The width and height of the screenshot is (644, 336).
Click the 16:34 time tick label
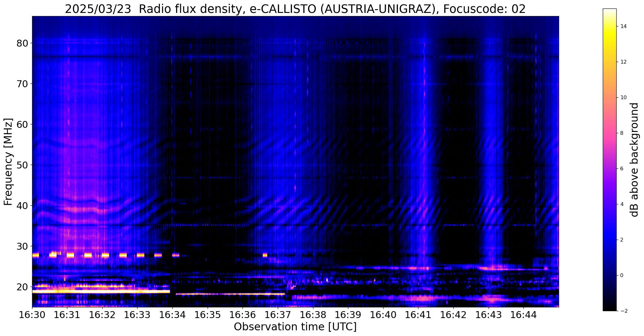coord(172,315)
